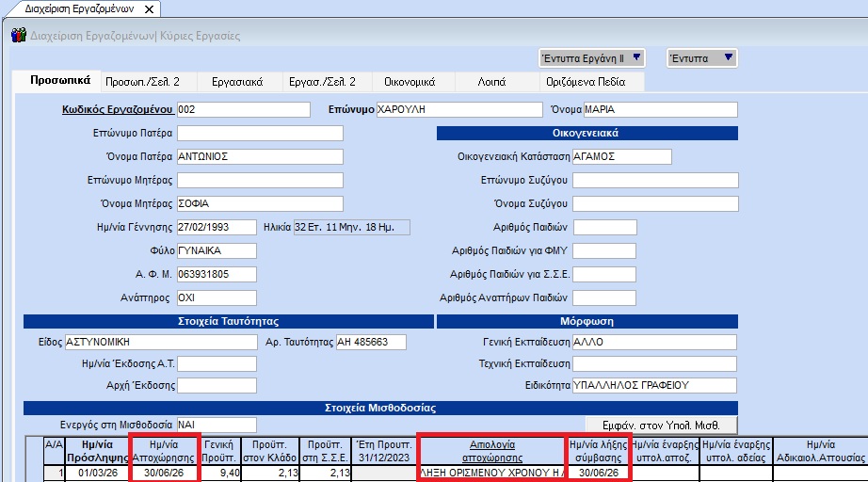Click the employees icon beside the window title
Screen dimensions: 868x482
point(18,36)
